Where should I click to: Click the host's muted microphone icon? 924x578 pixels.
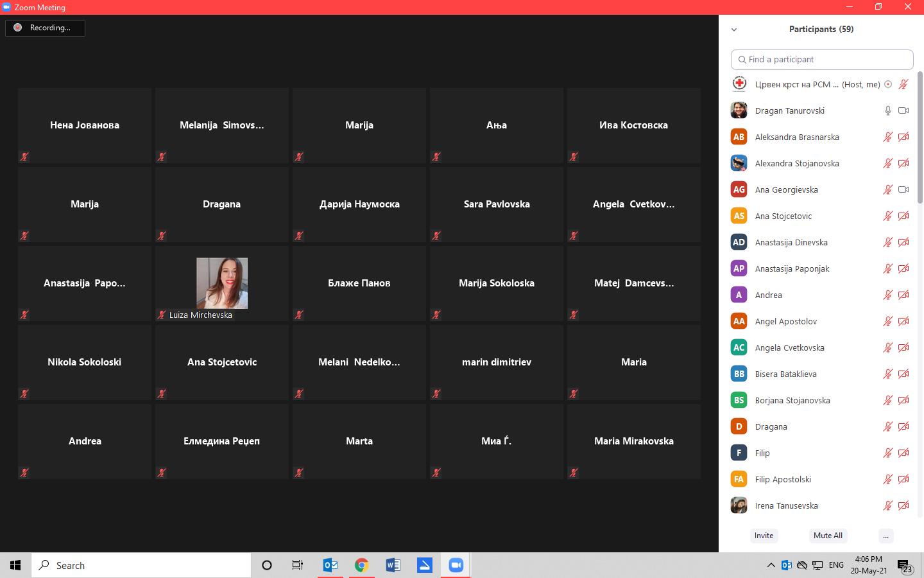click(x=903, y=84)
